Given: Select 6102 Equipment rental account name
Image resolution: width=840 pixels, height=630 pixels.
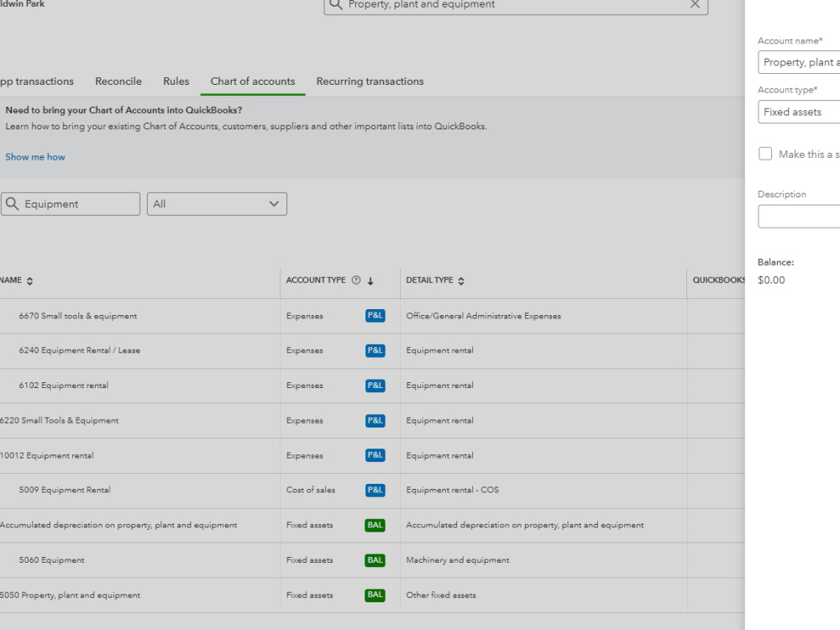Looking at the screenshot, I should pyautogui.click(x=64, y=386).
